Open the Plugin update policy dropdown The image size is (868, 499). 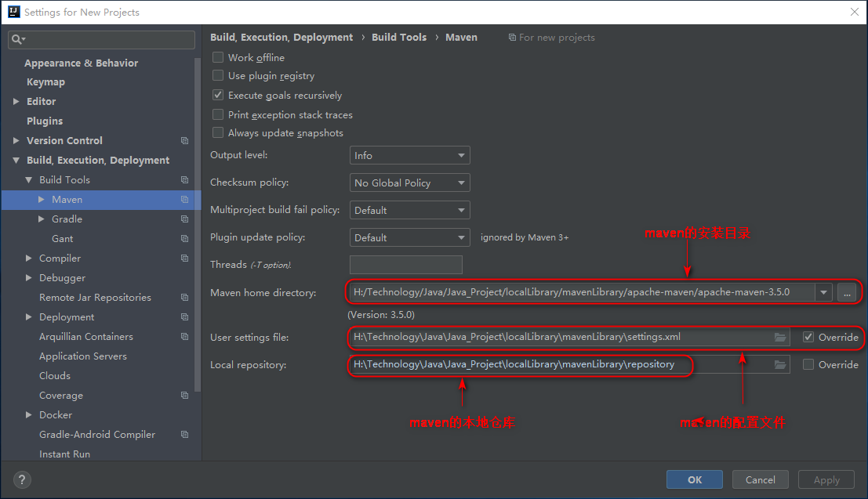409,237
